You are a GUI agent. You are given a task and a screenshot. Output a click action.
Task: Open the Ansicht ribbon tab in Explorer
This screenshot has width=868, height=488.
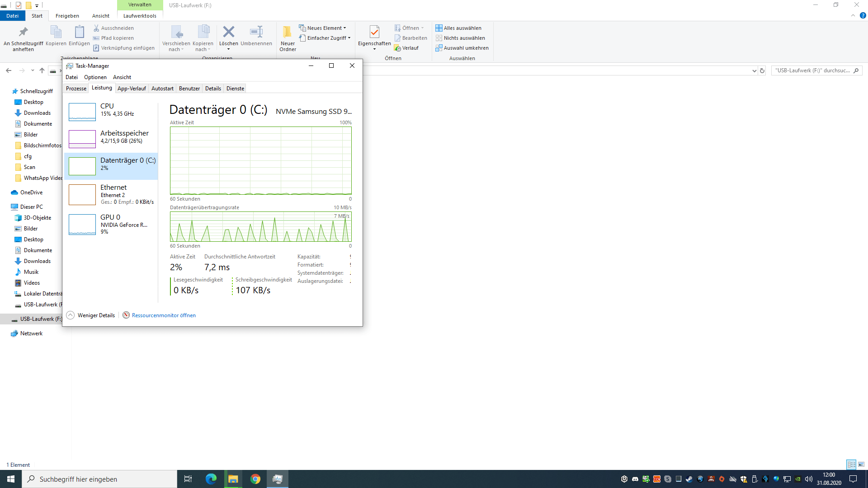[x=101, y=16]
